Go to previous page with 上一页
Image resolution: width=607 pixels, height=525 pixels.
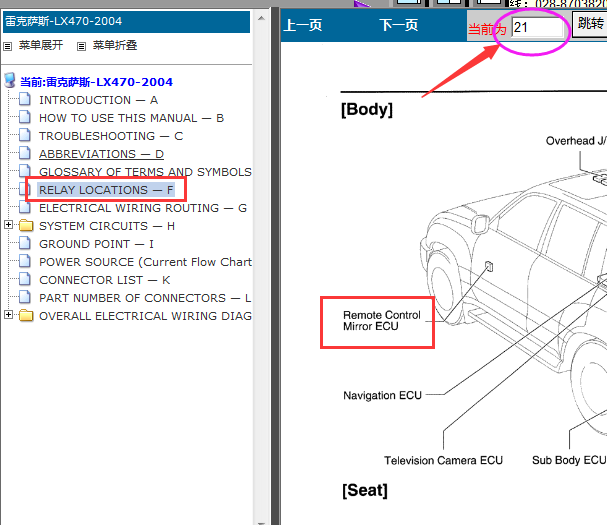point(303,26)
